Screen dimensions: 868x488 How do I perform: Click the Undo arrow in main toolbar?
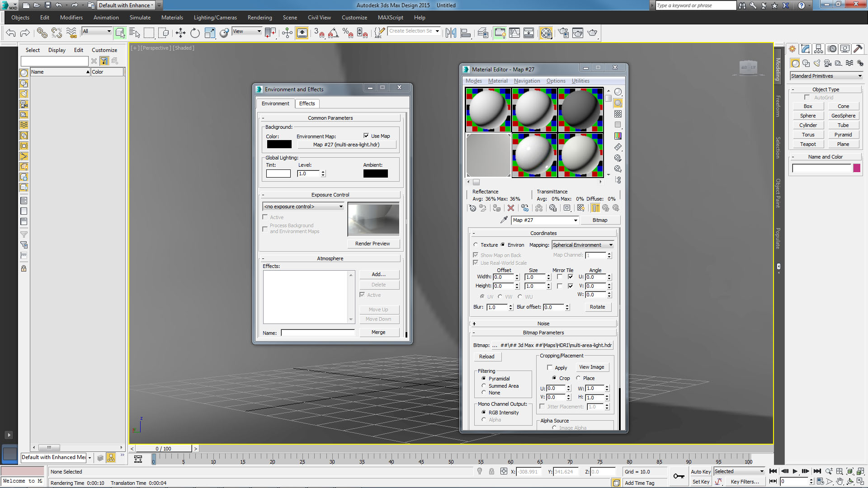(x=11, y=33)
